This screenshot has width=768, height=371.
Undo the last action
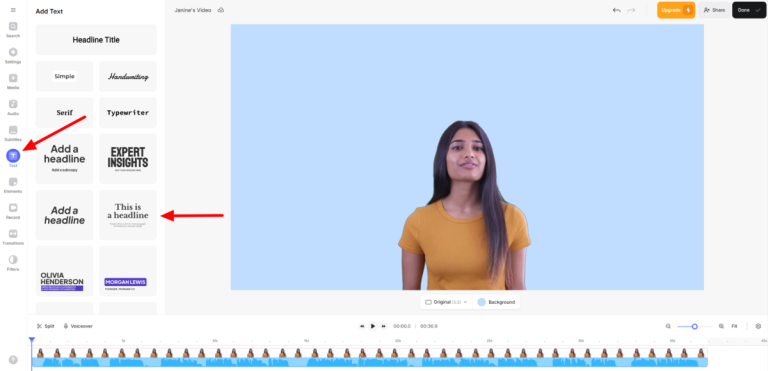tap(617, 10)
